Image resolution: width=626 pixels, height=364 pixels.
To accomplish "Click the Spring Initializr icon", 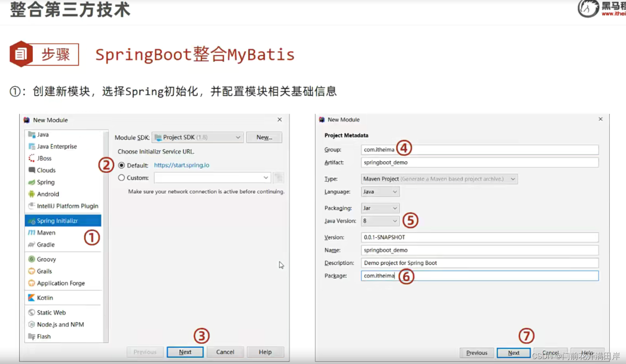I will click(x=32, y=221).
